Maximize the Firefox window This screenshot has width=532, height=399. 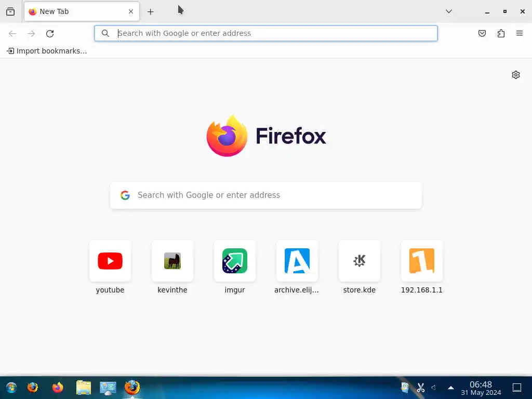point(505,11)
